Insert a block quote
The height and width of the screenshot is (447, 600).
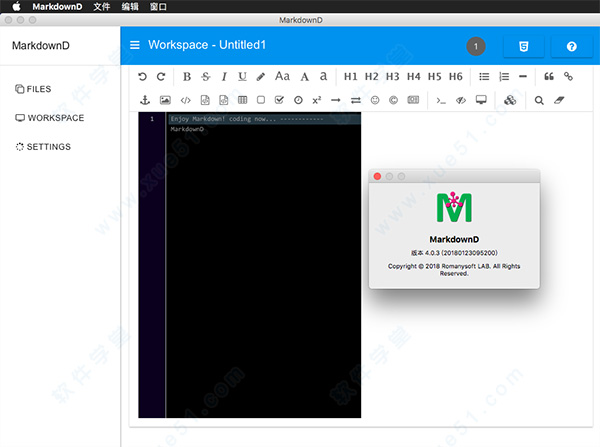[549, 77]
